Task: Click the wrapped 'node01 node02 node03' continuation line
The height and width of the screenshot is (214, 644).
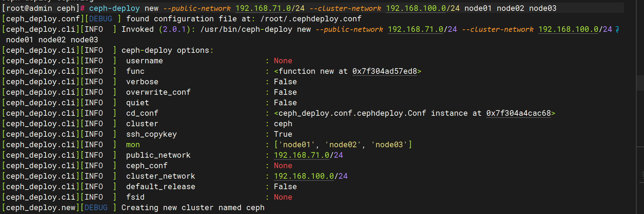Action: (52, 40)
